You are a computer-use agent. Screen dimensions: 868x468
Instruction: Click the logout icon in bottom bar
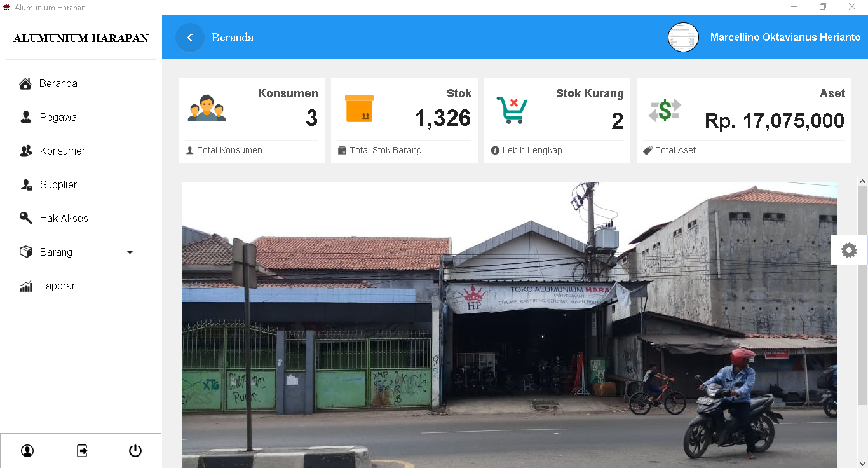[x=82, y=451]
